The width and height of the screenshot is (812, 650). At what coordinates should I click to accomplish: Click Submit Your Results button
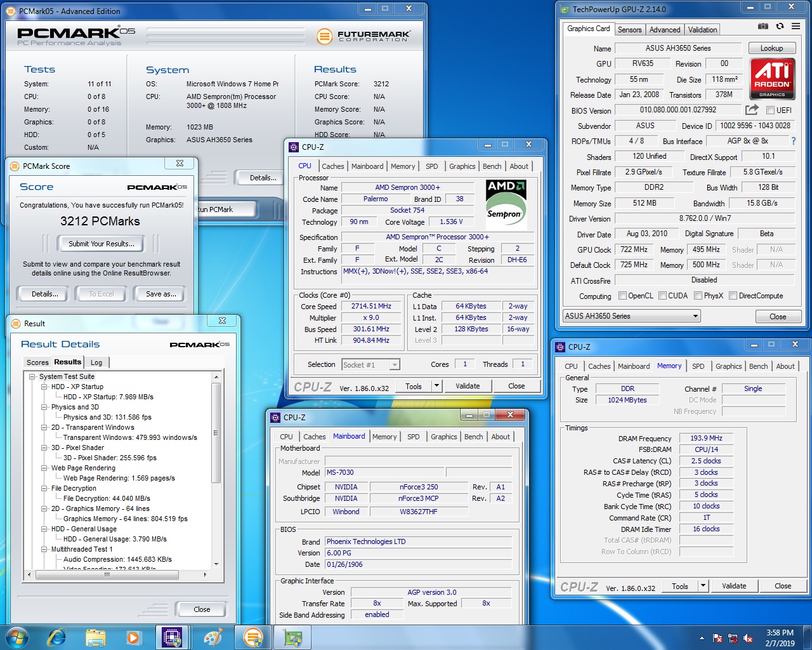coord(101,244)
